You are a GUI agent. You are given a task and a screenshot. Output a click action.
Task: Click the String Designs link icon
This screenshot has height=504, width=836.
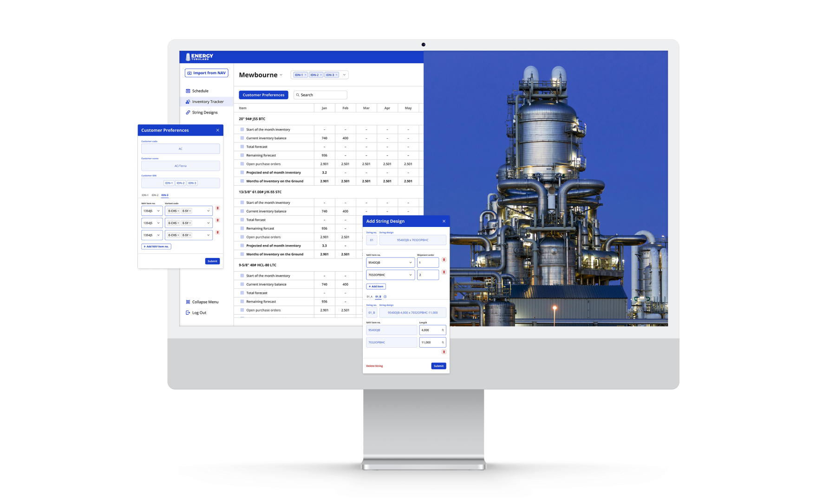click(x=188, y=112)
